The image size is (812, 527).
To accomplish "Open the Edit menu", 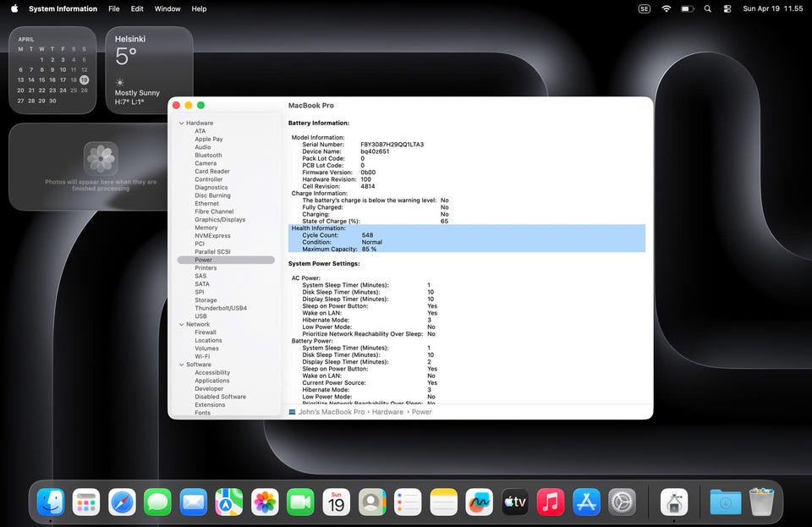I will tap(137, 8).
